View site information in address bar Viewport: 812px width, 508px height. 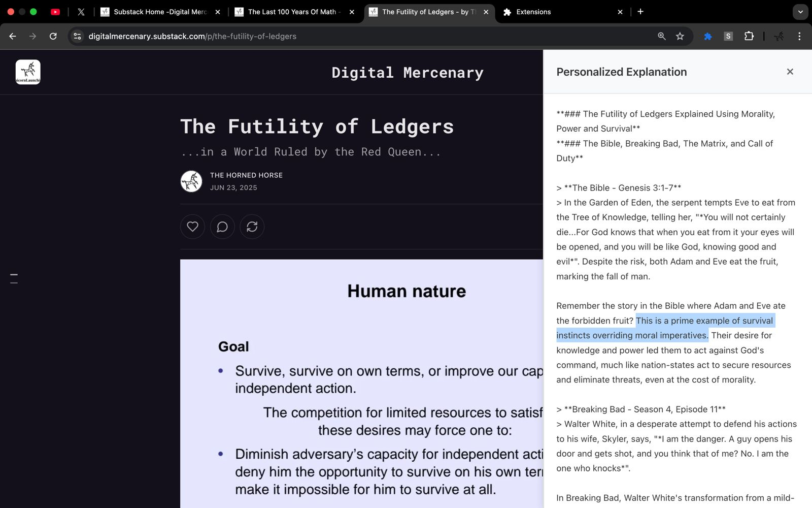pos(77,36)
